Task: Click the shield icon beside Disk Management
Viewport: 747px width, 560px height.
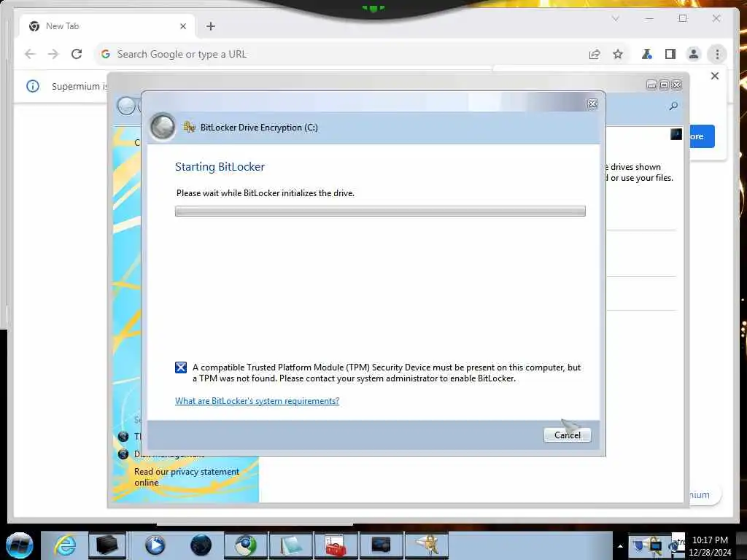Action: (x=123, y=454)
